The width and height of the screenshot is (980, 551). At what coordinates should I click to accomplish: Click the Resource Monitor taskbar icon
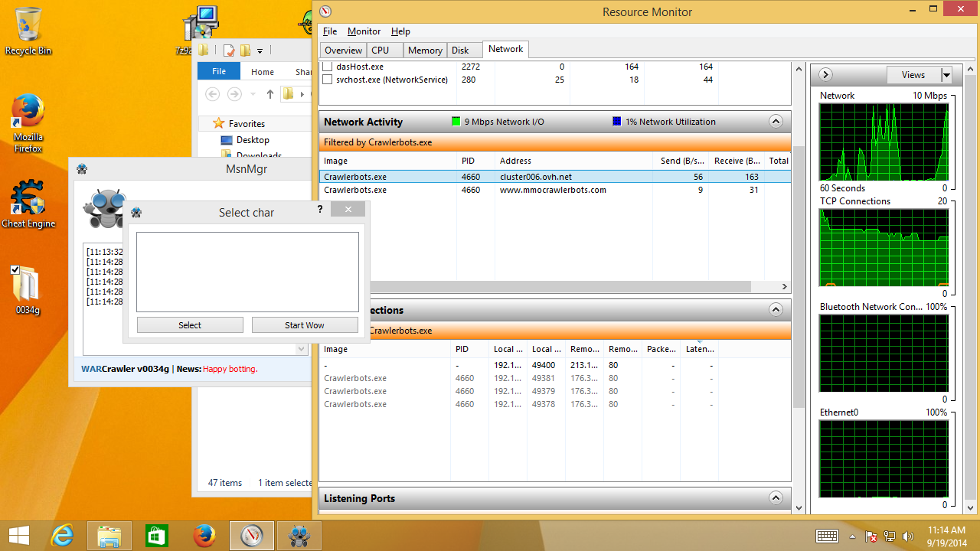[251, 535]
